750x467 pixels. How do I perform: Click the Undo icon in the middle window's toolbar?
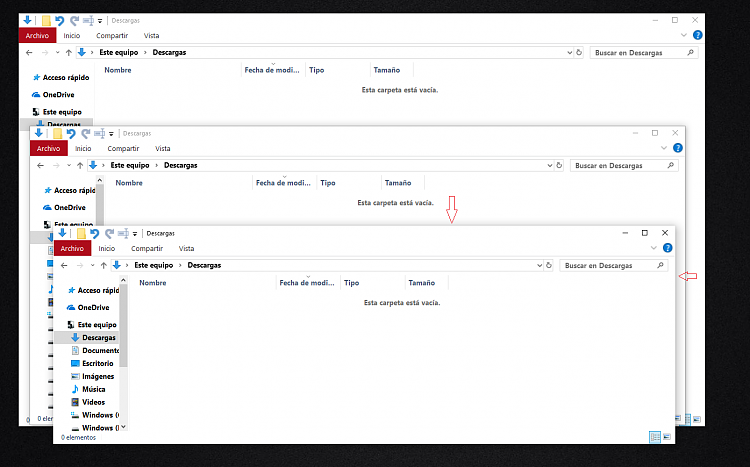[71, 133]
